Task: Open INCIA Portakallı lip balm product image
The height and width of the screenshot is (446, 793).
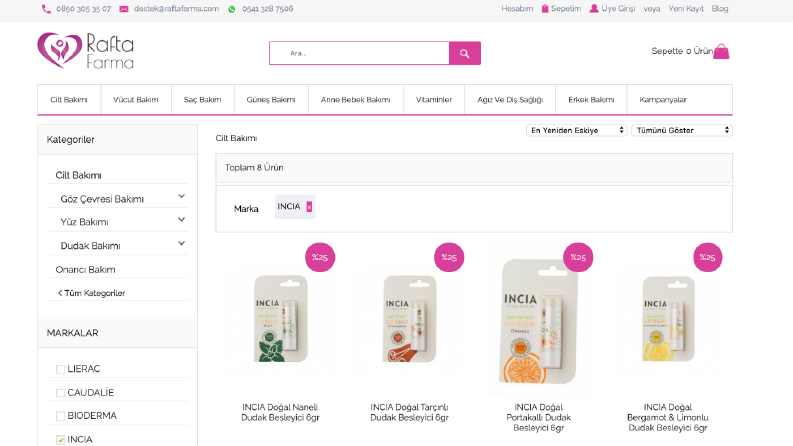Action: 539,321
